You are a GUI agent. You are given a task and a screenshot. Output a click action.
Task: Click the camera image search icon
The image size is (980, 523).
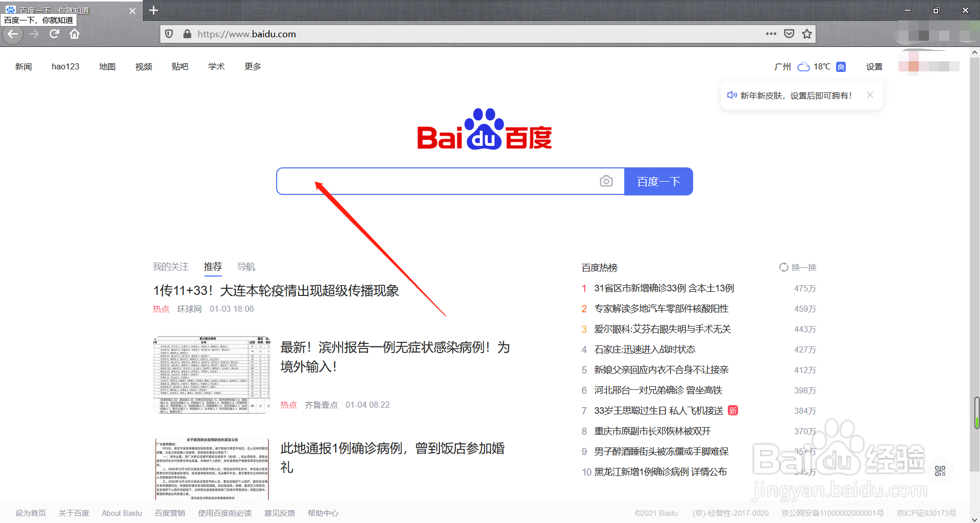pyautogui.click(x=606, y=181)
